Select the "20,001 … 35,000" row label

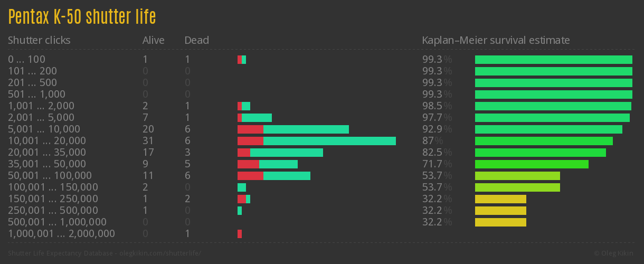(47, 153)
